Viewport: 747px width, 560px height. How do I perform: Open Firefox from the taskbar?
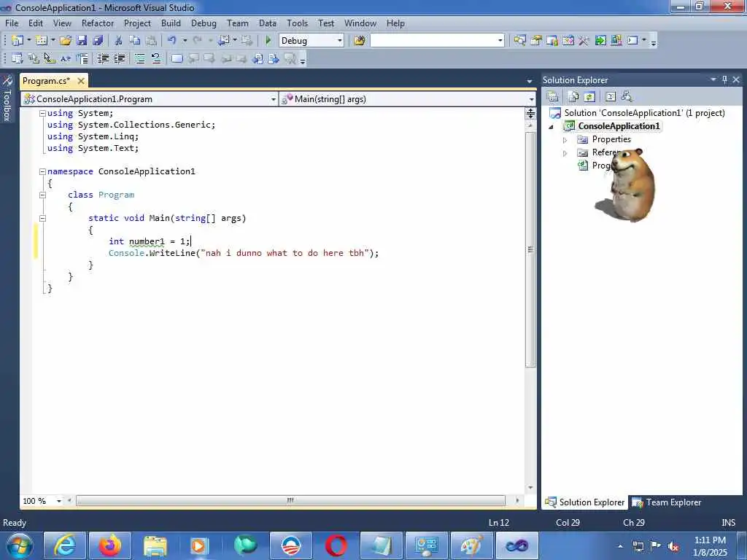pyautogui.click(x=110, y=545)
